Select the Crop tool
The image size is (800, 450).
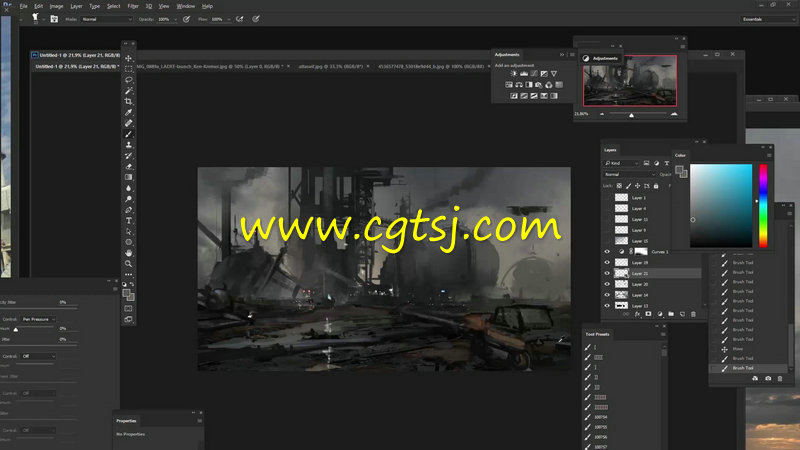(x=129, y=102)
